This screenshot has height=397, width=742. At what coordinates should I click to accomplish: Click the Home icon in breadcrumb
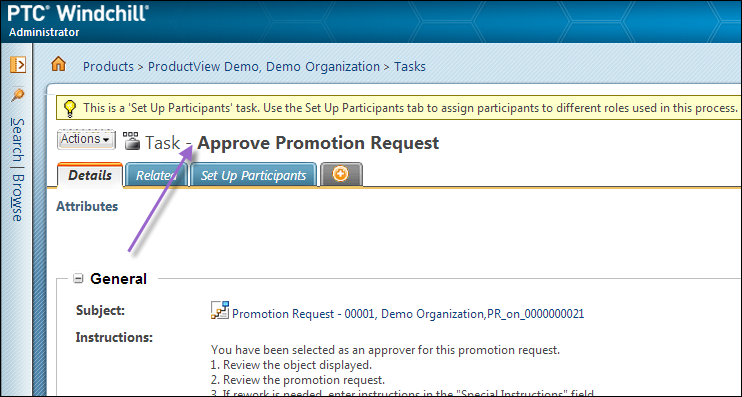[x=58, y=64]
